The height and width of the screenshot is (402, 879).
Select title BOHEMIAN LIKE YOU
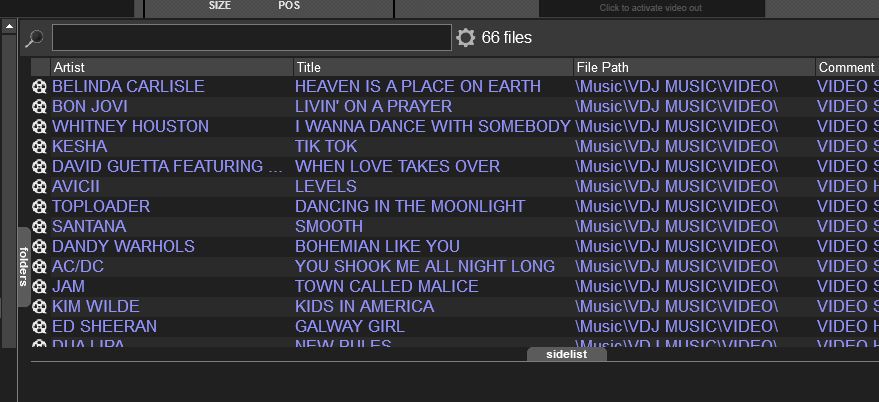click(377, 246)
